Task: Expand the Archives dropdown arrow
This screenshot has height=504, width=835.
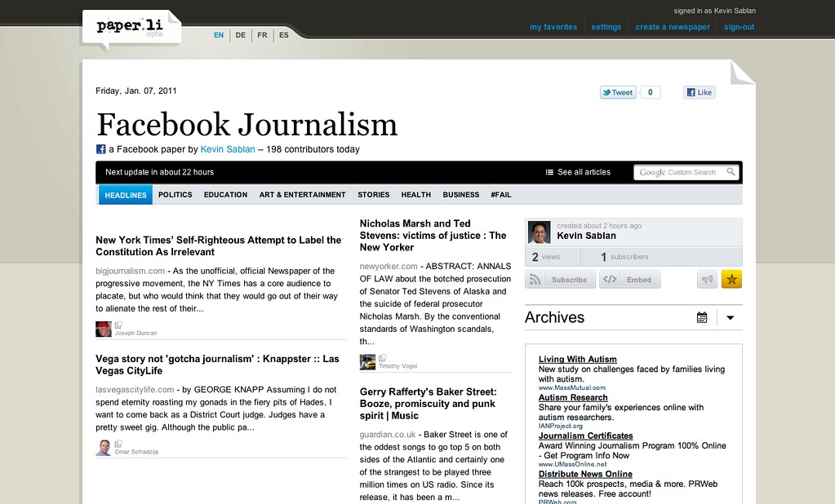Action: click(x=730, y=318)
